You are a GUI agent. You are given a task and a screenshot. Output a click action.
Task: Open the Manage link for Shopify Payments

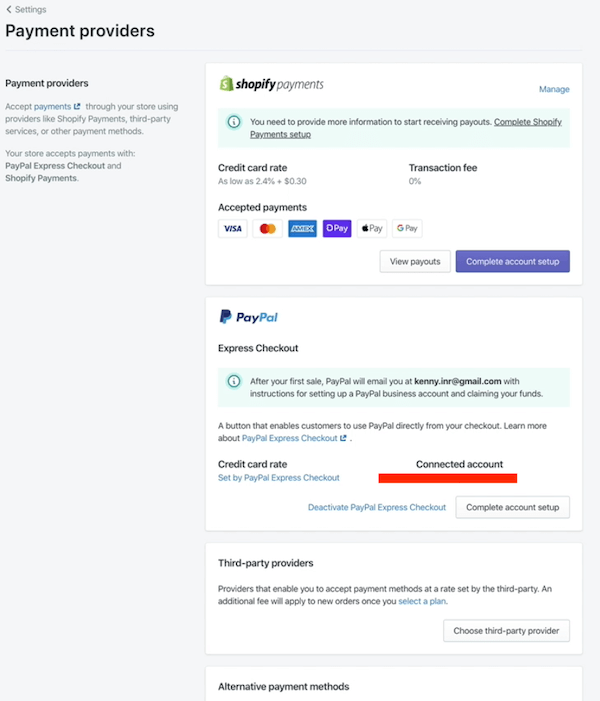click(x=554, y=90)
